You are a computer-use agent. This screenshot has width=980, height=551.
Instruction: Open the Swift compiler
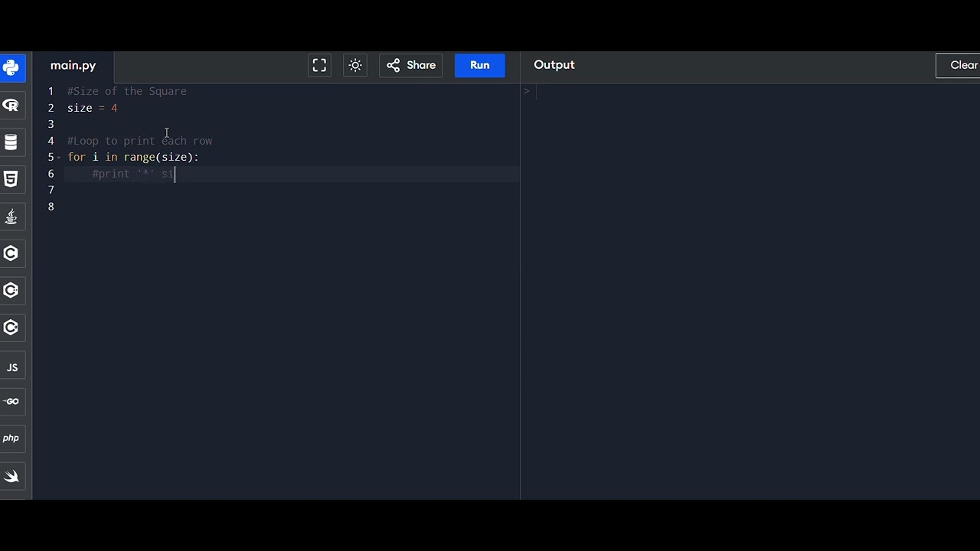(11, 477)
